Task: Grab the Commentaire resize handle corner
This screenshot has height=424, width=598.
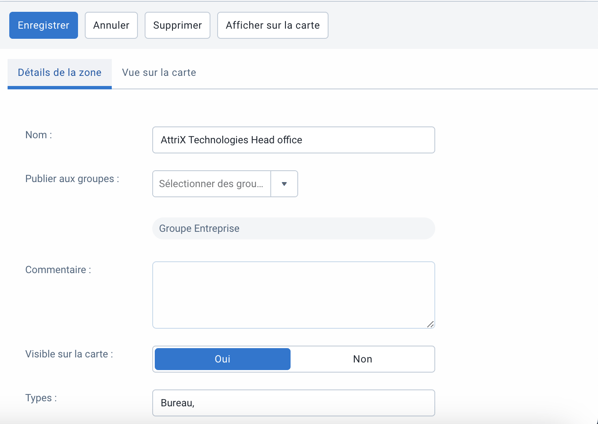Action: point(431,324)
